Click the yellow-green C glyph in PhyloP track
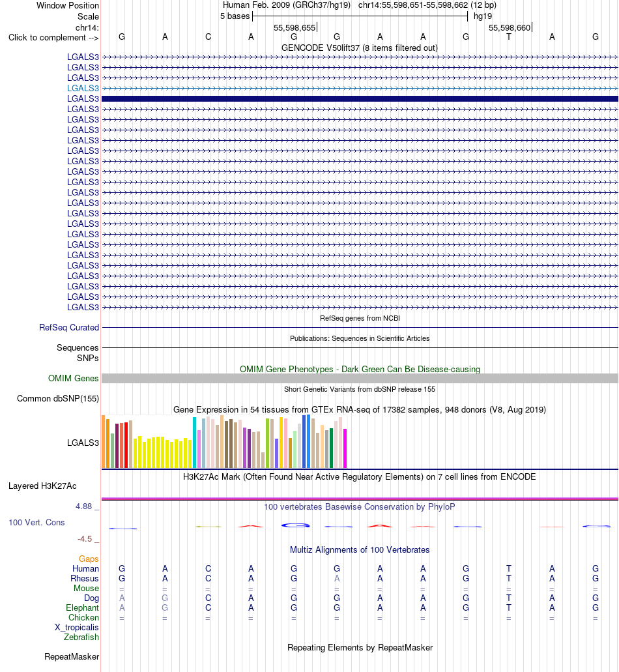The width and height of the screenshot is (619, 672). click(209, 526)
